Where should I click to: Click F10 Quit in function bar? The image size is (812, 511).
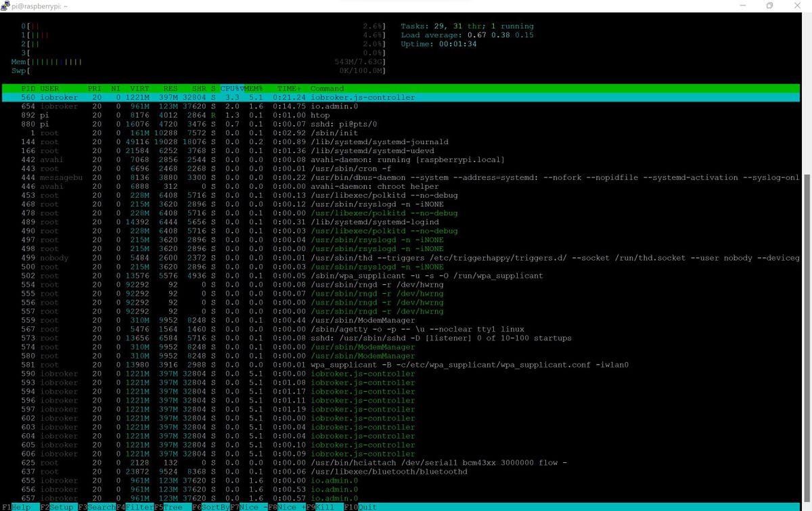point(360,507)
